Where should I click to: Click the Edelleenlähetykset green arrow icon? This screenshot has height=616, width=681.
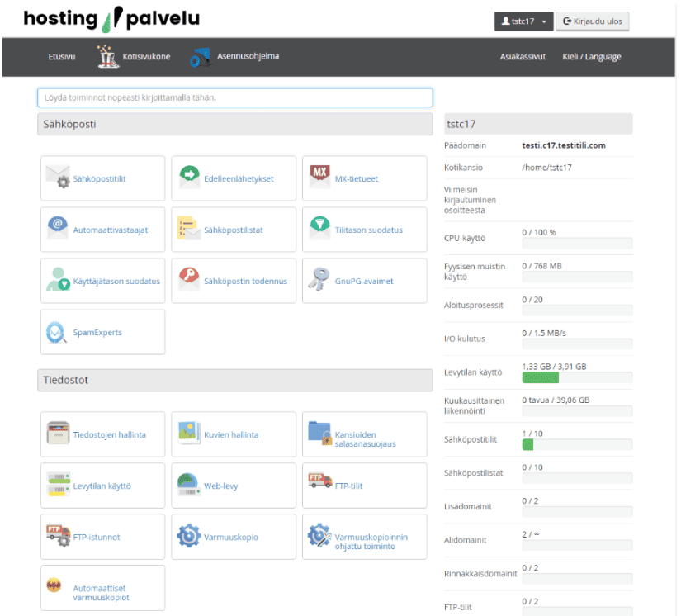189,177
